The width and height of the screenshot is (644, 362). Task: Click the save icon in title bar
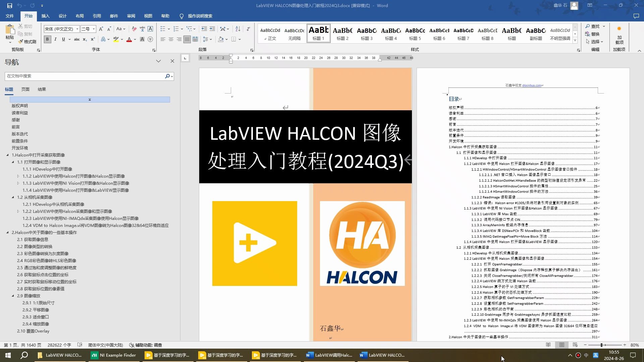[9, 5]
